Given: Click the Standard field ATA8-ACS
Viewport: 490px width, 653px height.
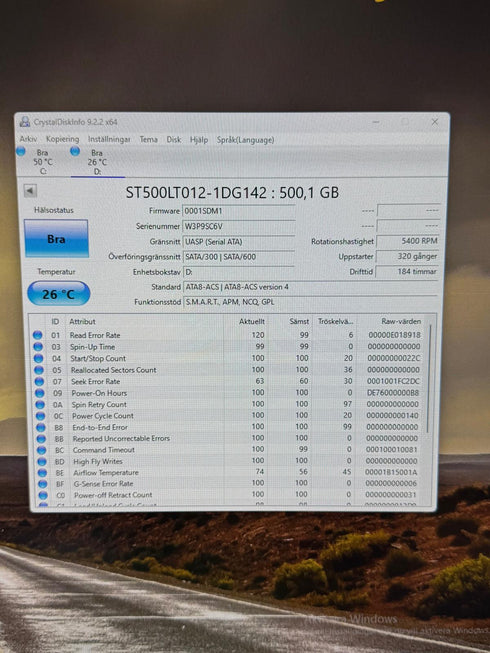Looking at the screenshot, I should [311, 287].
